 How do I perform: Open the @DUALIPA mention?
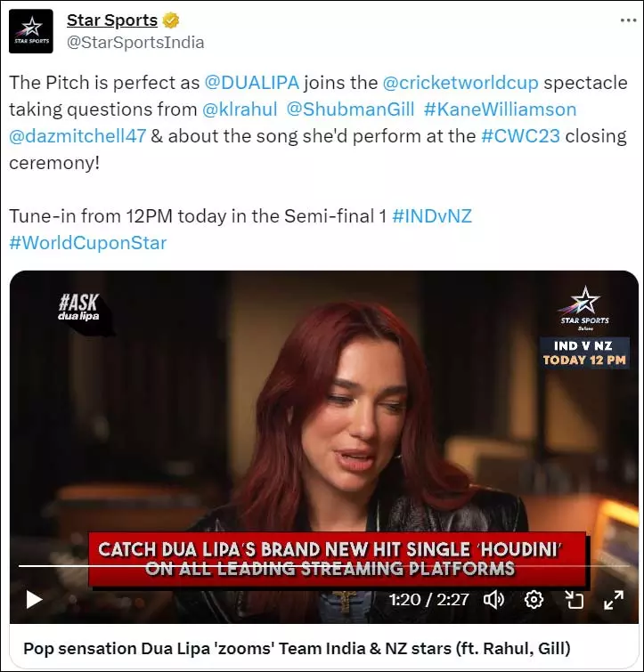[252, 83]
